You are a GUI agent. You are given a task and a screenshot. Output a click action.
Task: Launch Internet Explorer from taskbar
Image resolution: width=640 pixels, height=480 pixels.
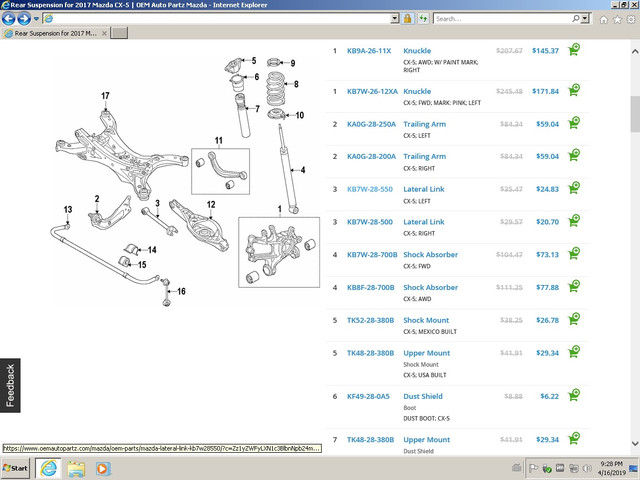pos(48,468)
